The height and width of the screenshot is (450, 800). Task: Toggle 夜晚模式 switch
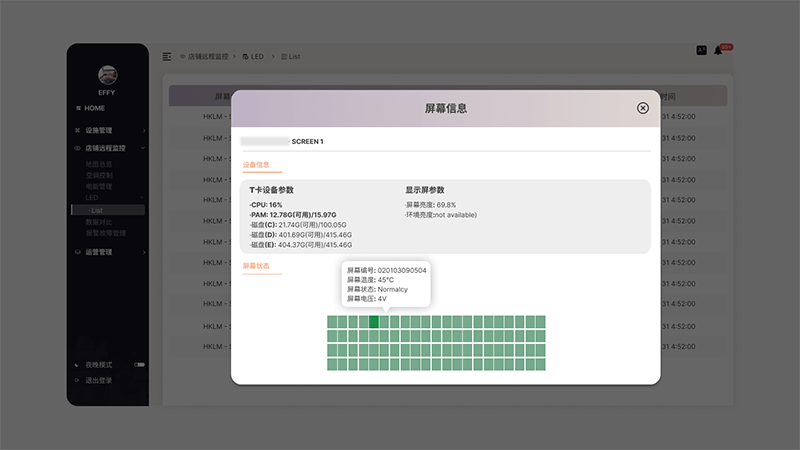(x=139, y=365)
